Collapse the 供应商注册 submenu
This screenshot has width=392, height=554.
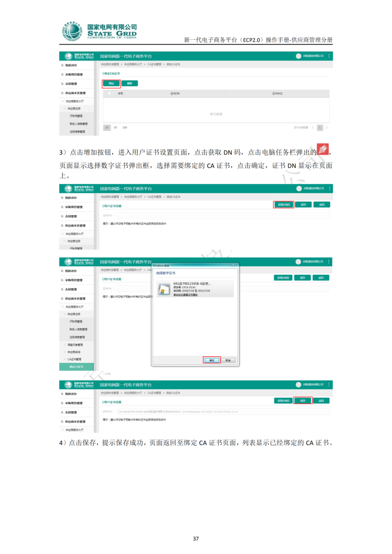click(75, 314)
